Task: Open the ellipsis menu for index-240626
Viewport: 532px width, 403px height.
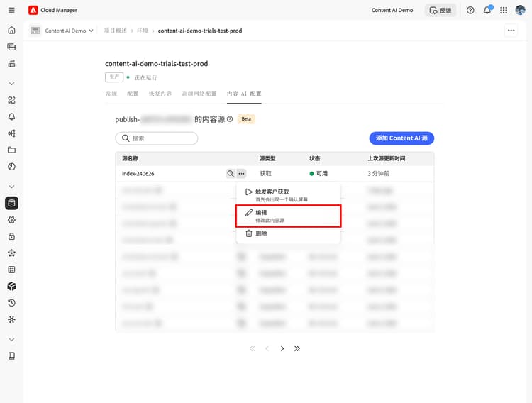Action: (x=241, y=174)
